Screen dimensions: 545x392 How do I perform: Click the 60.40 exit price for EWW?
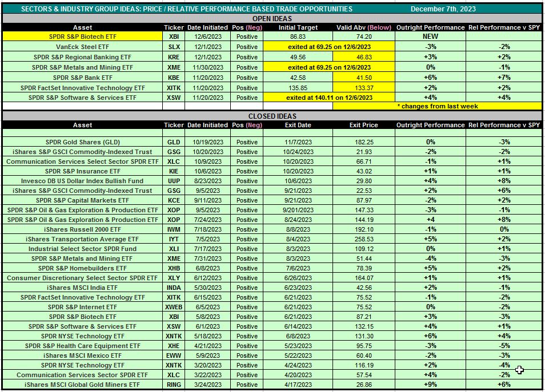(363, 355)
